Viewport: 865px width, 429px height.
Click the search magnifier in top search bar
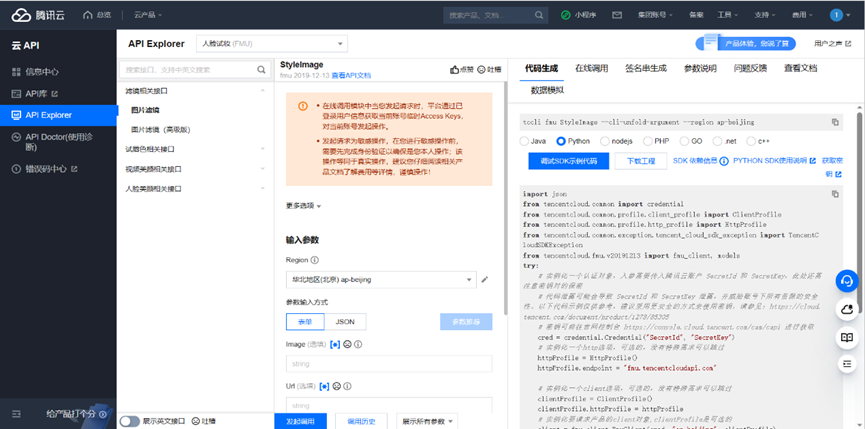coord(538,15)
